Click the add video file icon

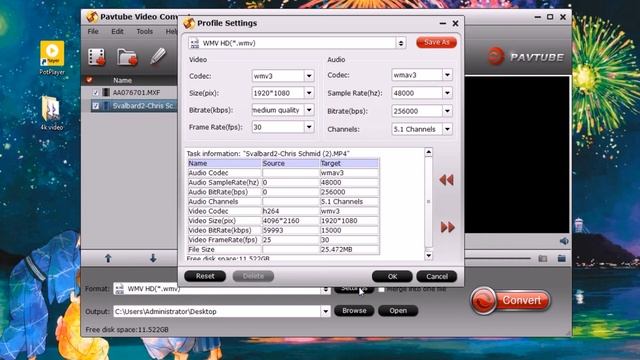97,57
